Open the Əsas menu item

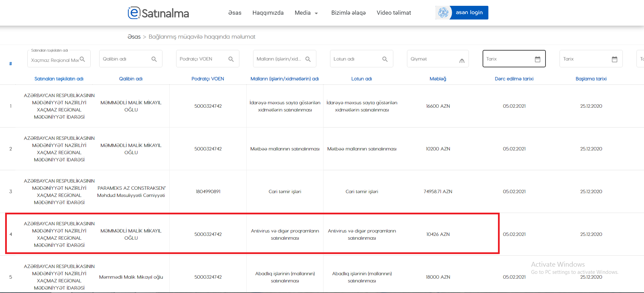235,13
